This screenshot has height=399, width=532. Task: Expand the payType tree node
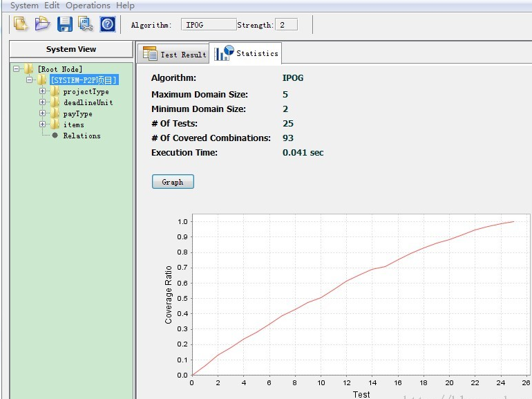(42, 113)
